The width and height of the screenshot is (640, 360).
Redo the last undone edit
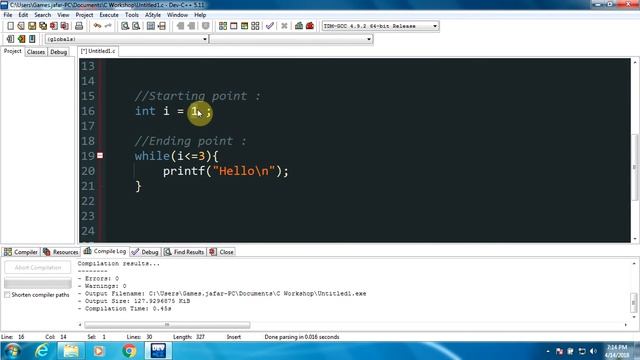click(x=108, y=26)
